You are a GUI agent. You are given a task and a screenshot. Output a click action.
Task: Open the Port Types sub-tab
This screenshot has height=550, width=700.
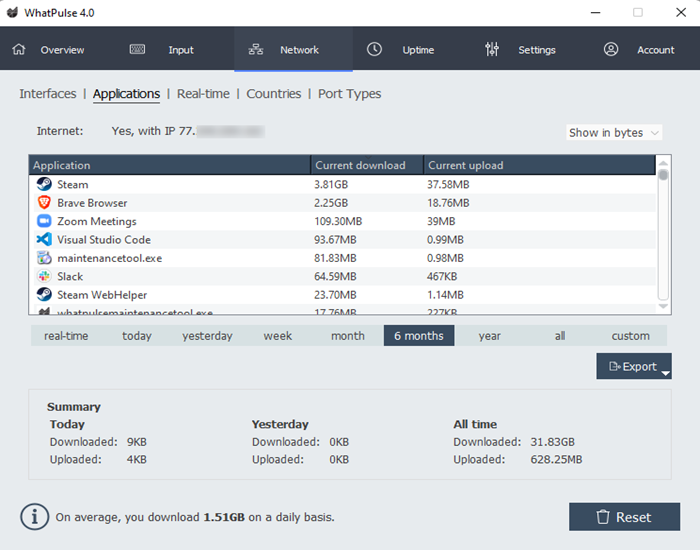[x=350, y=94]
